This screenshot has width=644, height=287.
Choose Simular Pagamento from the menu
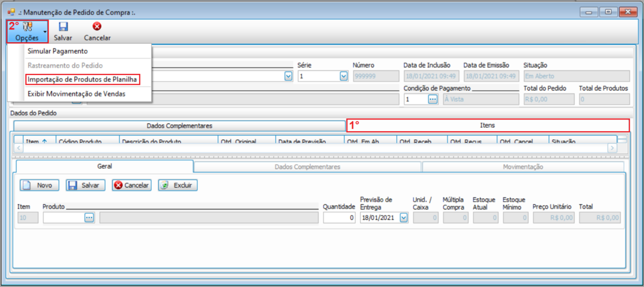(x=58, y=51)
